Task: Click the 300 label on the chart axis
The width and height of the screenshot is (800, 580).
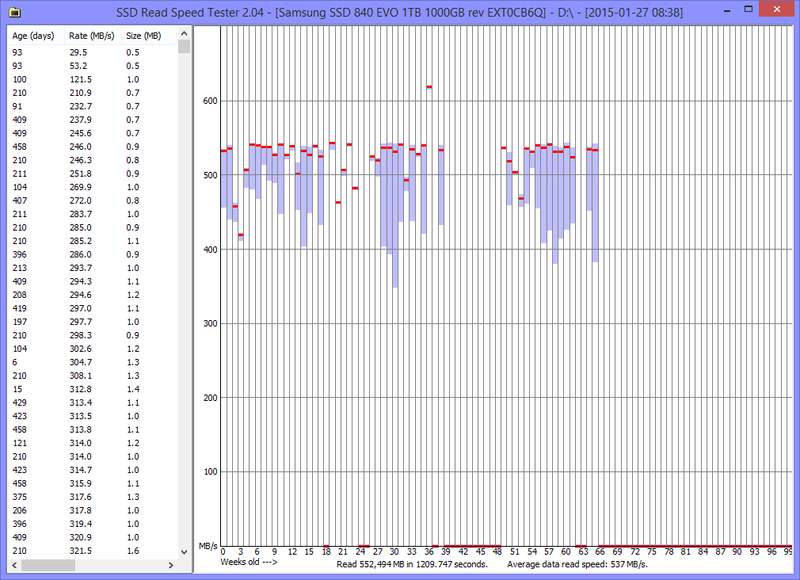Action: click(x=210, y=323)
